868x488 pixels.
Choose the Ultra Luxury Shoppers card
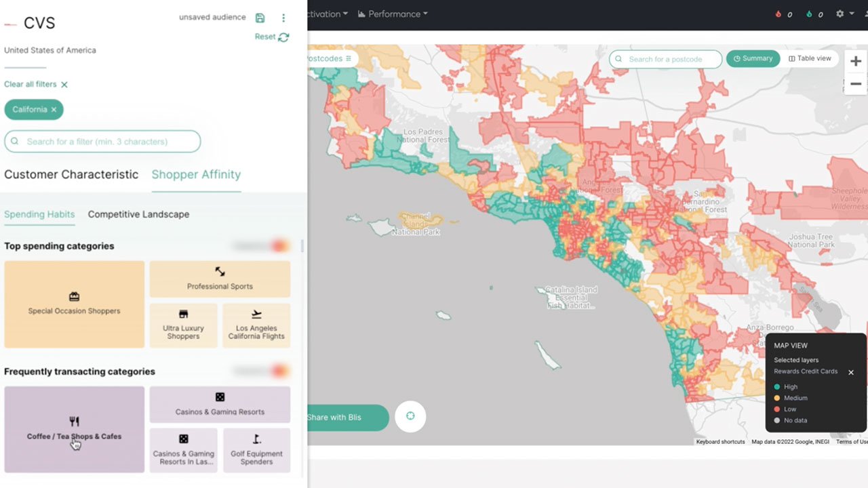183,325
